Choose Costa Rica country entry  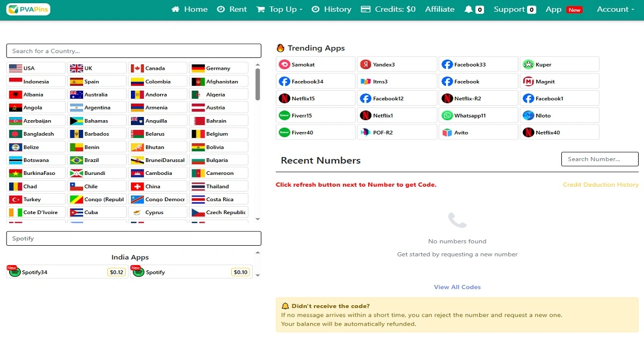click(x=219, y=199)
